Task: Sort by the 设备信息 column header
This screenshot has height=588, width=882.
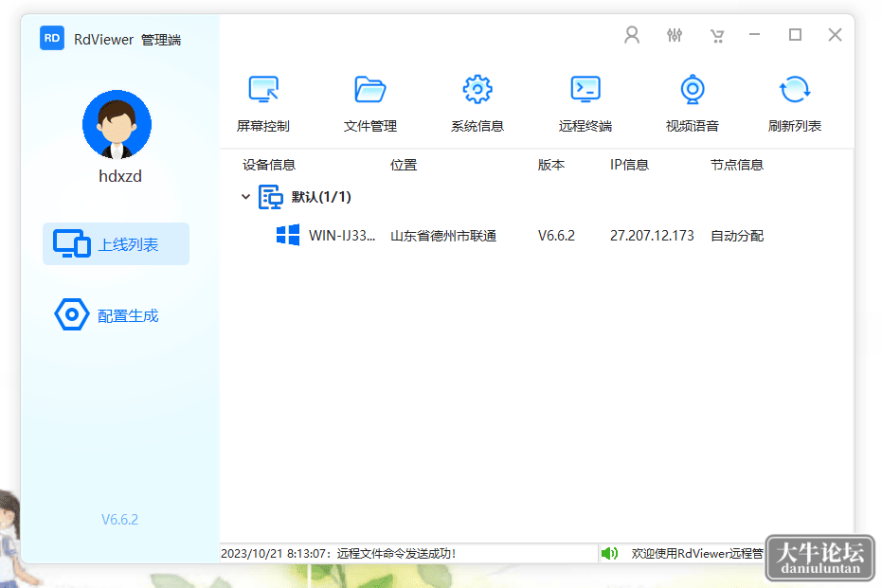Action: pyautogui.click(x=269, y=165)
